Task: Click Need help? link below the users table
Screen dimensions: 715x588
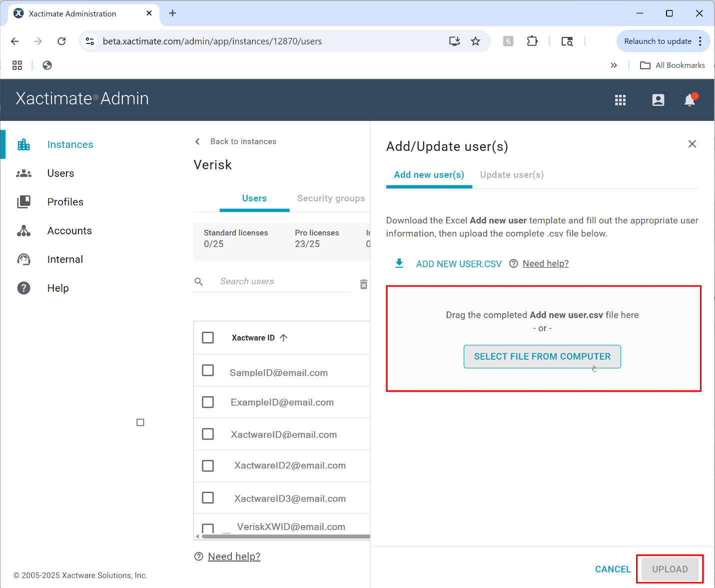Action: pos(234,557)
